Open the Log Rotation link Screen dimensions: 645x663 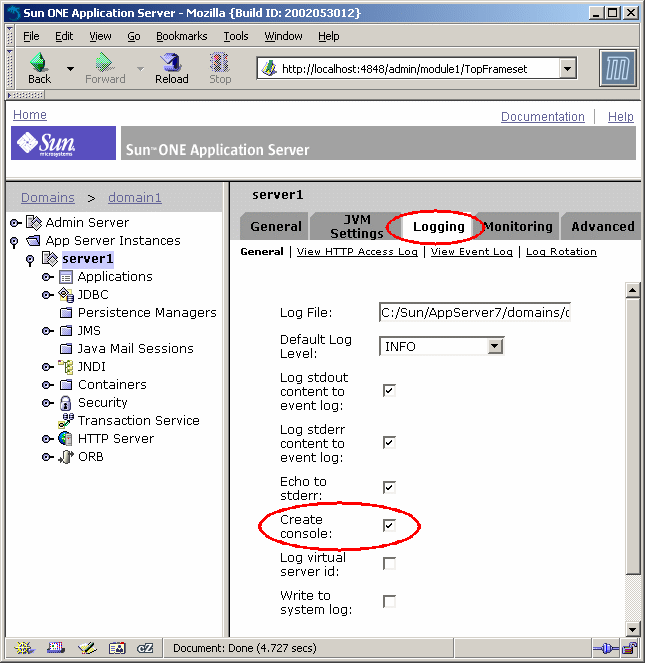tap(561, 252)
